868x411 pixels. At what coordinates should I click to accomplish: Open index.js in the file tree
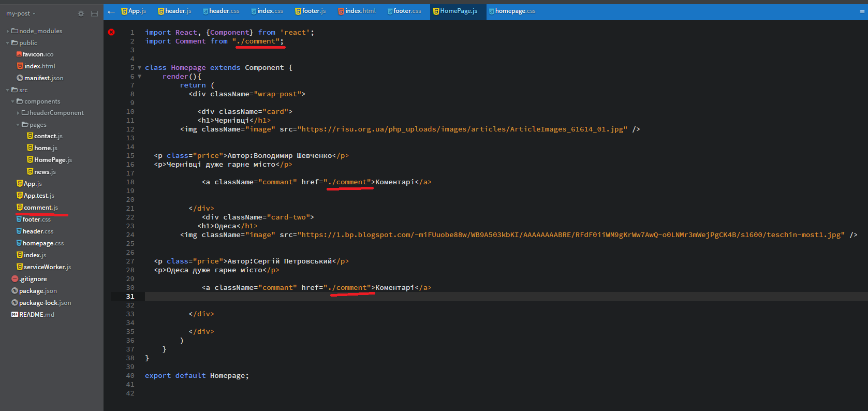(x=35, y=255)
